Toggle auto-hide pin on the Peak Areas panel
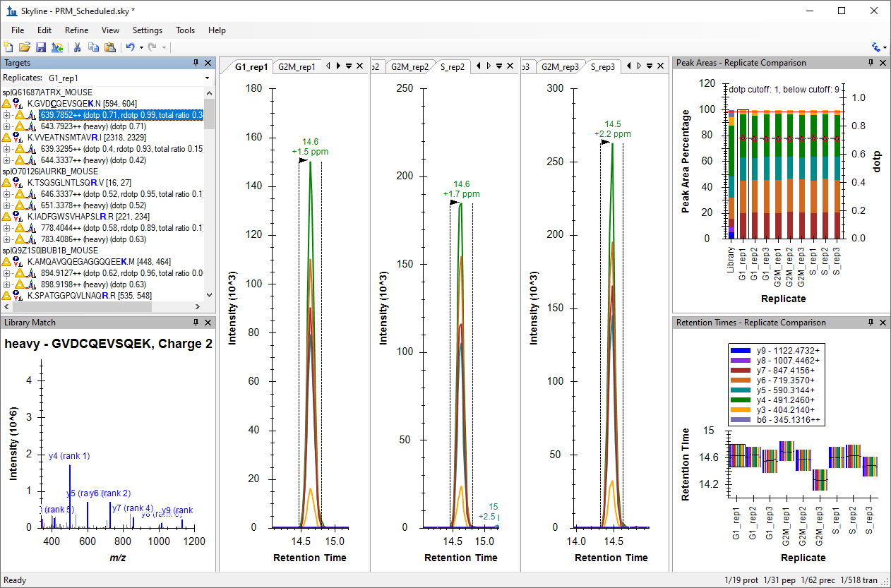Image resolution: width=891 pixels, height=588 pixels. point(871,63)
